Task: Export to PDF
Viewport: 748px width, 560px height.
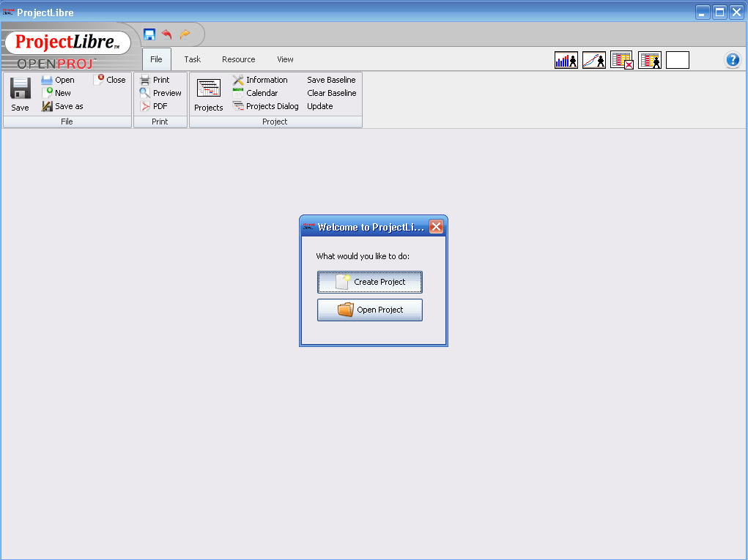Action: click(154, 106)
